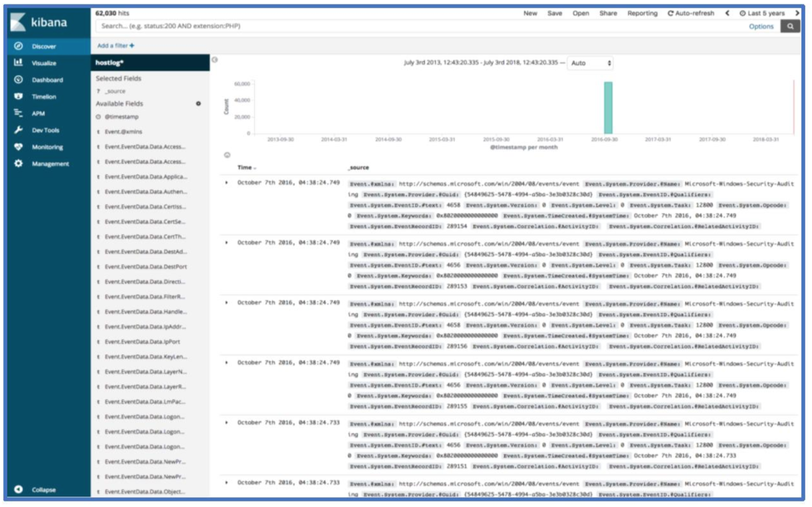The height and width of the screenshot is (507, 812).
Task: Expand last visible row at 04:38:24.733
Action: (x=227, y=483)
